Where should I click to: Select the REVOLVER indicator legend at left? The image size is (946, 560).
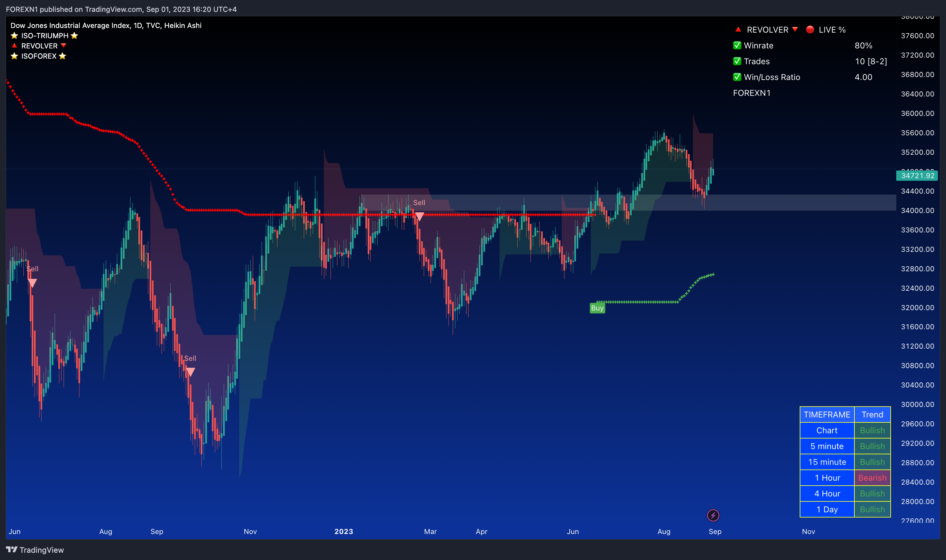click(x=39, y=46)
